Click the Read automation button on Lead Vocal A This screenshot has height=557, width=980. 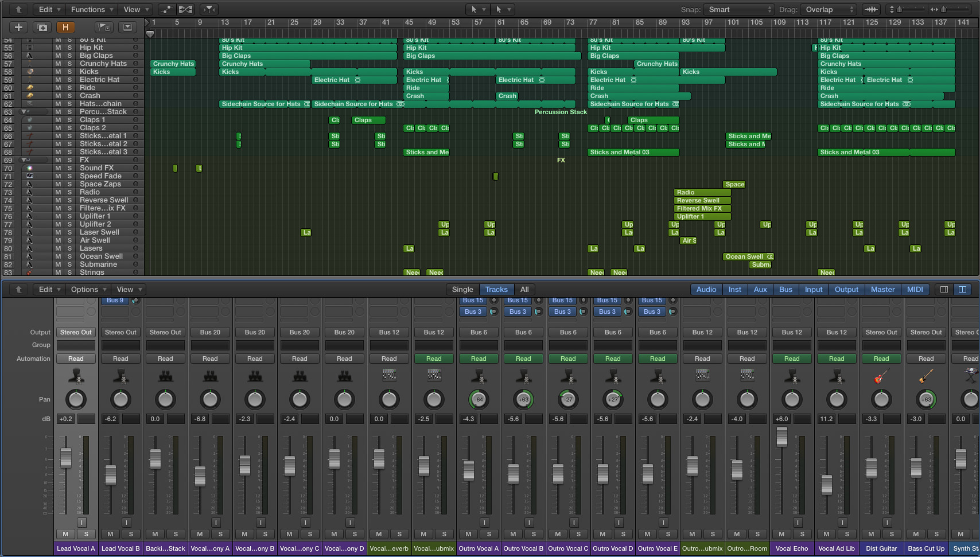(76, 358)
